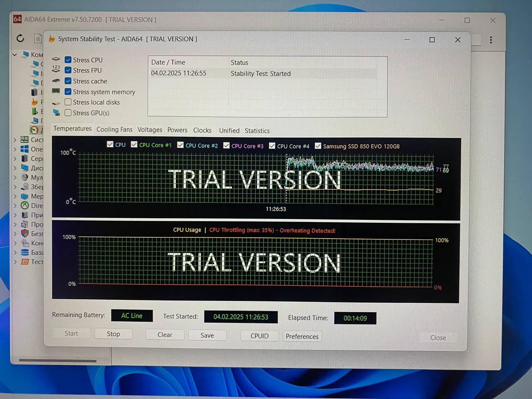Expand the Тест tree node chevron
Image resolution: width=532 pixels, height=399 pixels.
15,261
